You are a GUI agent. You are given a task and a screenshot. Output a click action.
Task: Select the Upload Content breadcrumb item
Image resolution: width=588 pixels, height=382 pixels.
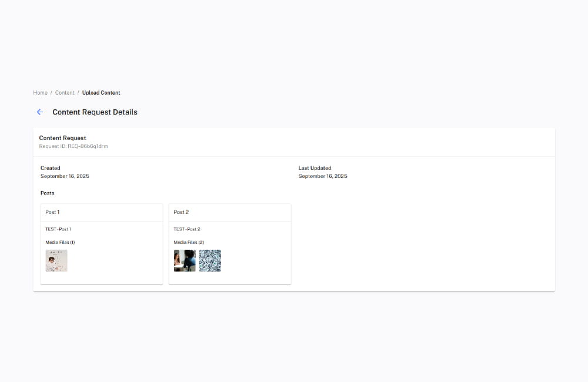[x=101, y=92]
